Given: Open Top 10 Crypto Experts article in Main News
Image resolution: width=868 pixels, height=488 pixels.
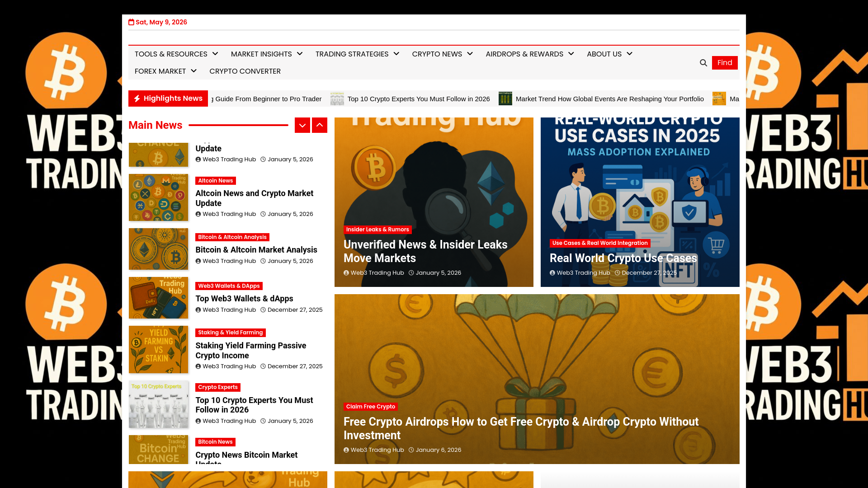Looking at the screenshot, I should [254, 405].
